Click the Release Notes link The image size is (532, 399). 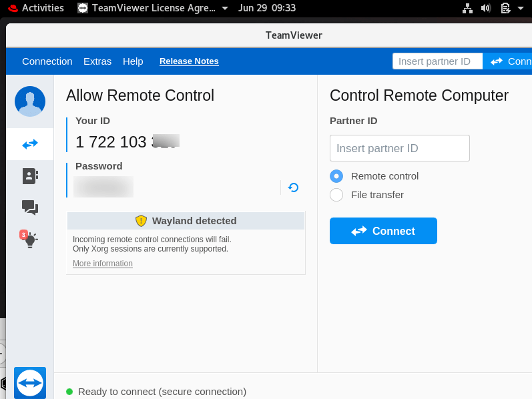[189, 61]
